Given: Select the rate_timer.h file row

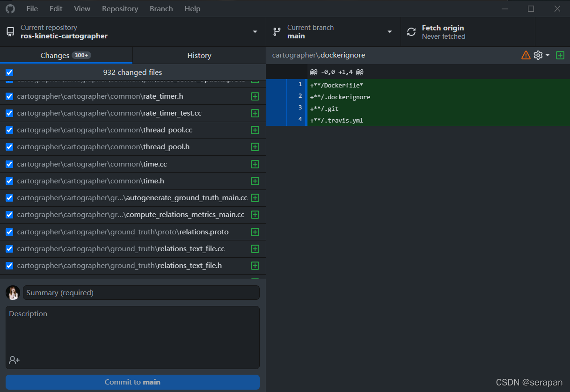Looking at the screenshot, I should pyautogui.click(x=133, y=96).
